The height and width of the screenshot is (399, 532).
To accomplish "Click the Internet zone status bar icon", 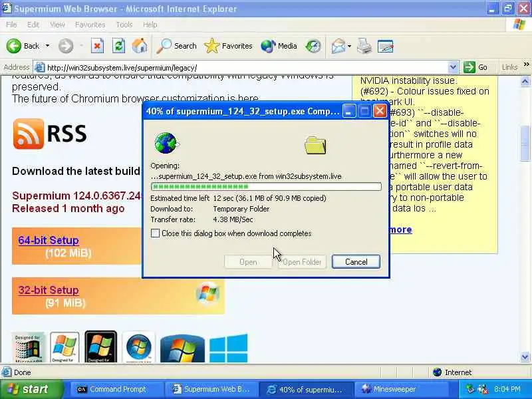I will pyautogui.click(x=438, y=372).
